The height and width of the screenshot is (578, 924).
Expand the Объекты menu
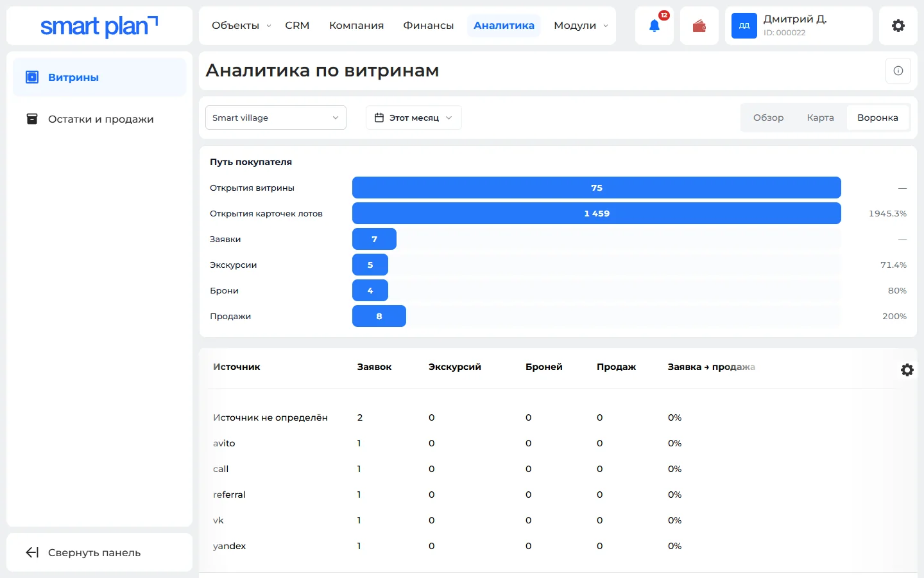(x=241, y=26)
